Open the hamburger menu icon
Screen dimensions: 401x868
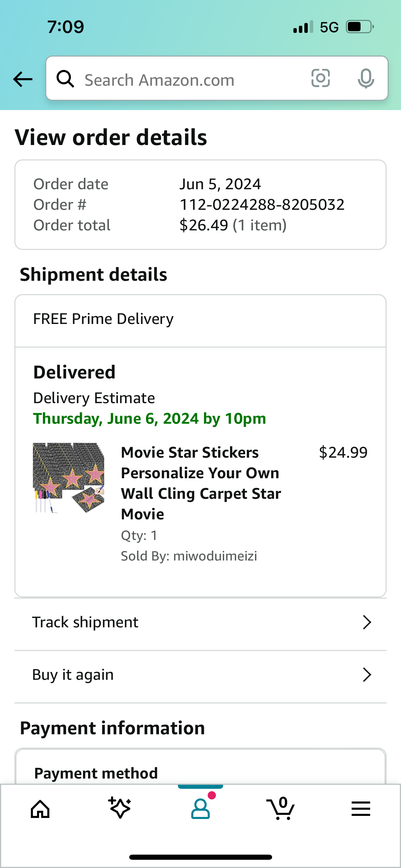coord(361,809)
